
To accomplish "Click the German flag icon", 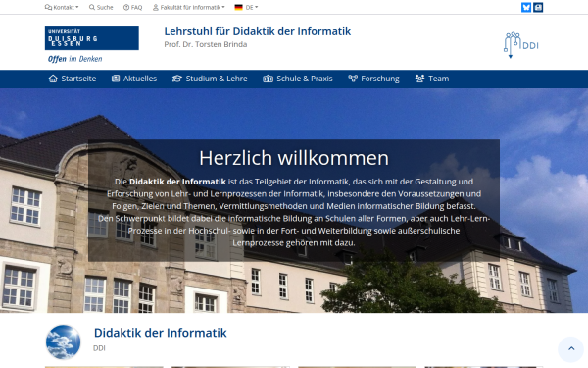I will [238, 7].
